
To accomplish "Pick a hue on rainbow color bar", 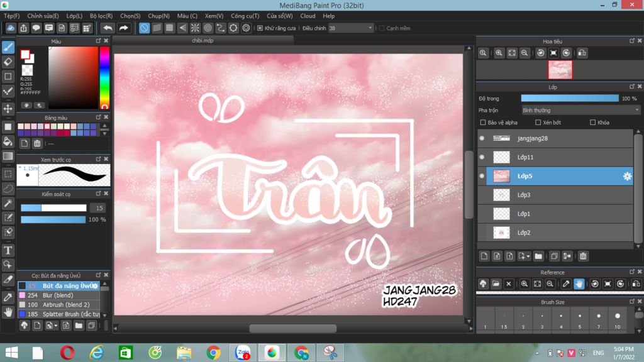I will point(104,77).
